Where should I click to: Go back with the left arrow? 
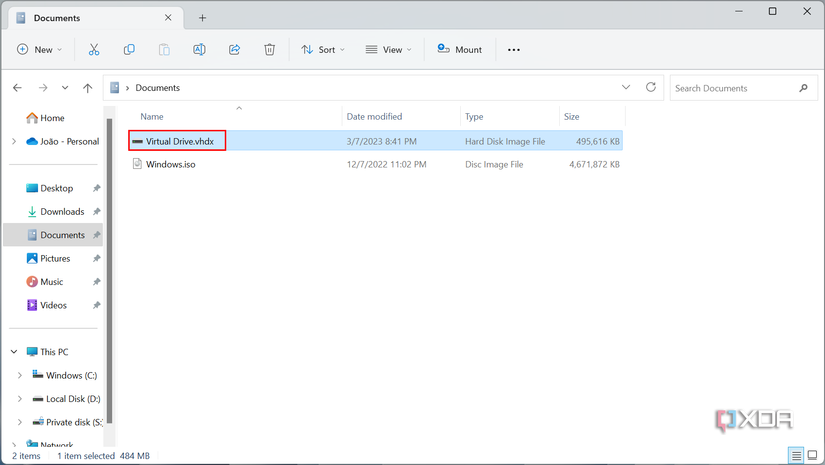coord(17,88)
